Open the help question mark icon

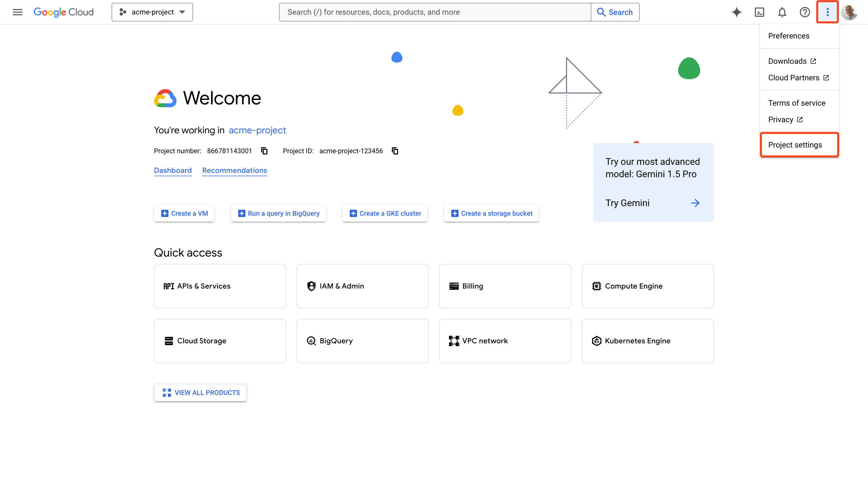pyautogui.click(x=805, y=12)
